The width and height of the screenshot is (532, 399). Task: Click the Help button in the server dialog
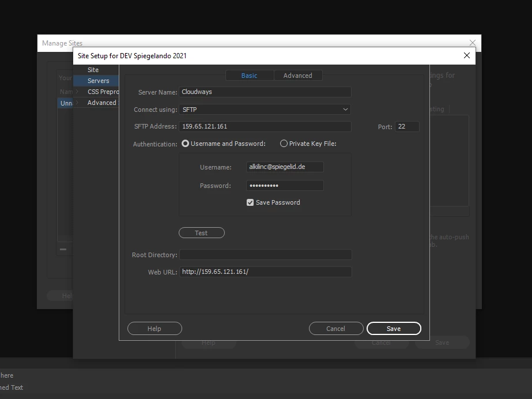click(x=154, y=329)
